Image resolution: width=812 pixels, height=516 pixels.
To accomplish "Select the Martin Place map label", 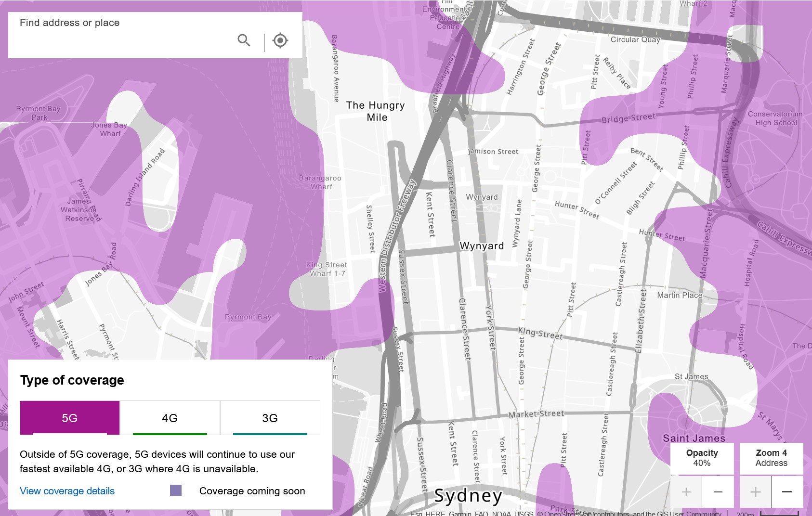I will (680, 295).
